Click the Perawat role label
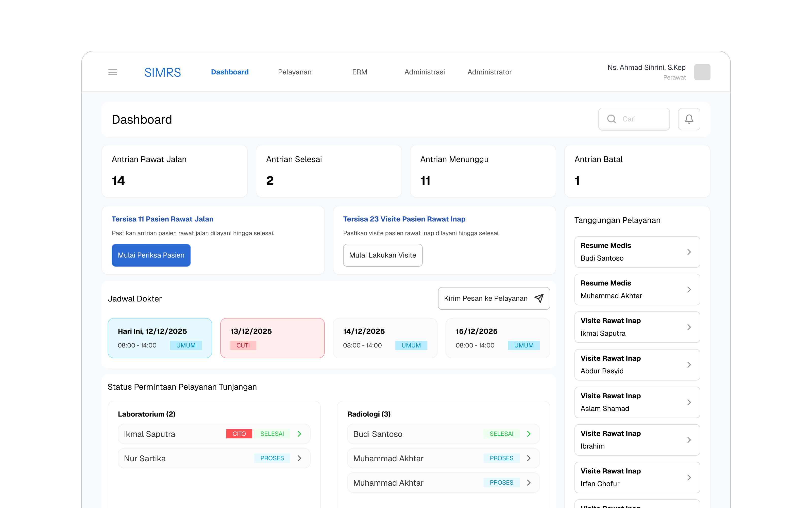The width and height of the screenshot is (812, 508). 674,78
